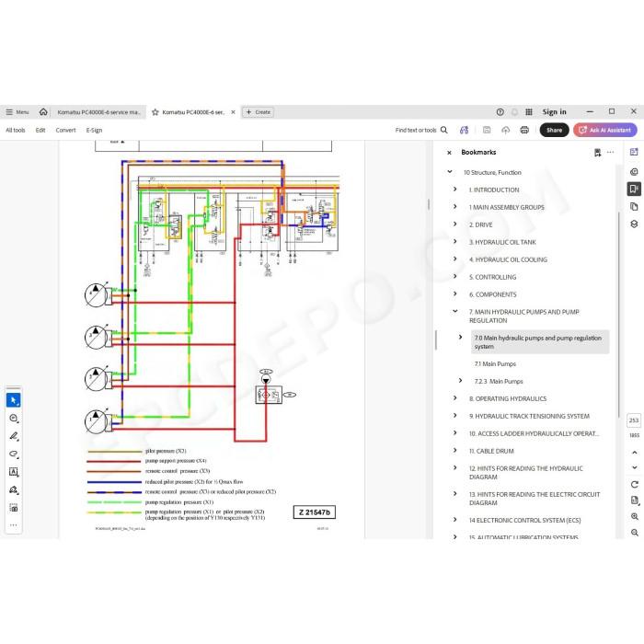644x644 pixels.
Task: Select the signature stamp tool
Action: pos(14,490)
